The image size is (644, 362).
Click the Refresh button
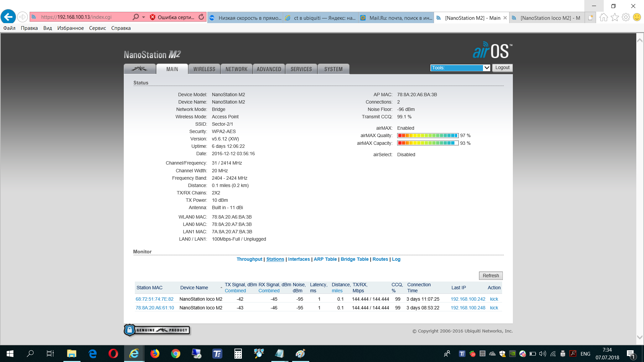[490, 276]
